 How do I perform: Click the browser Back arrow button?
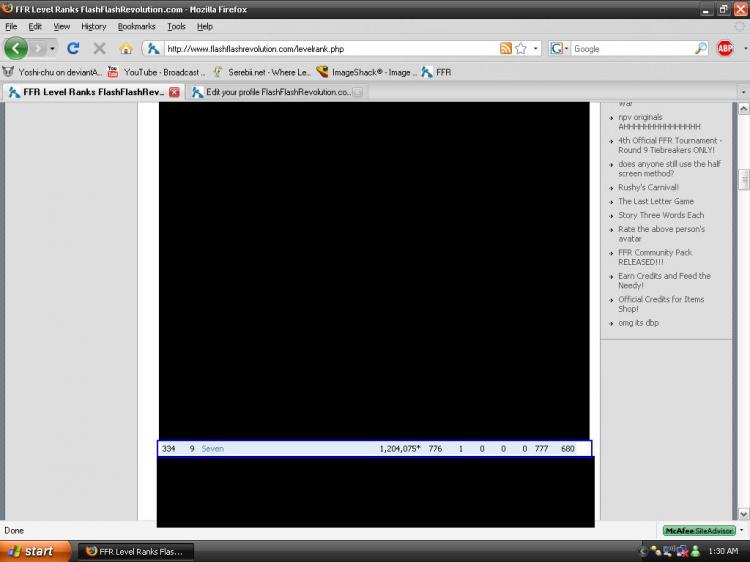tap(16, 48)
